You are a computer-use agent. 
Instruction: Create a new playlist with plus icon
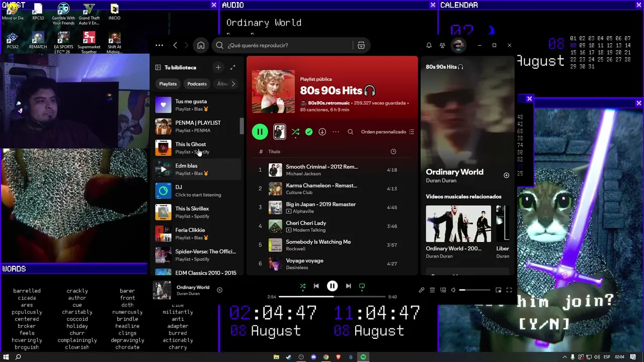218,67
